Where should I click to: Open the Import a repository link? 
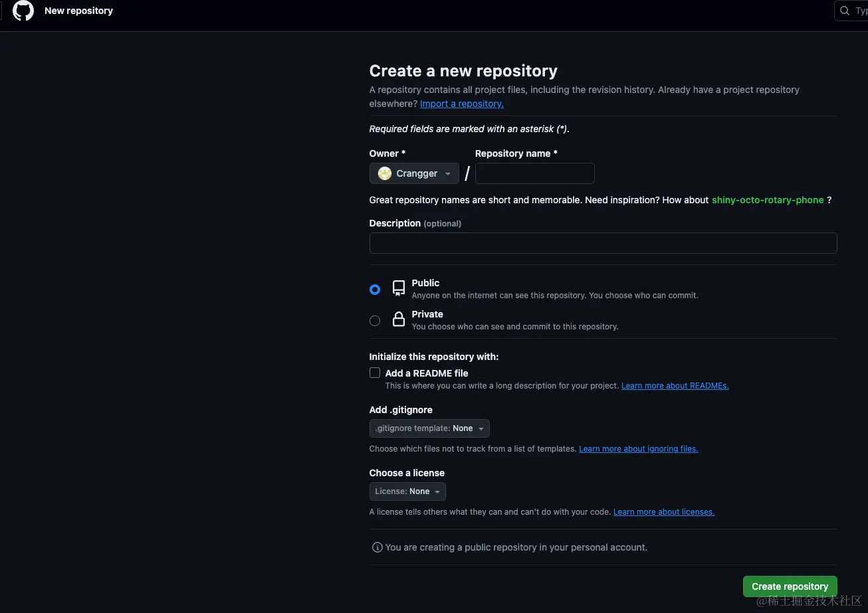(461, 104)
